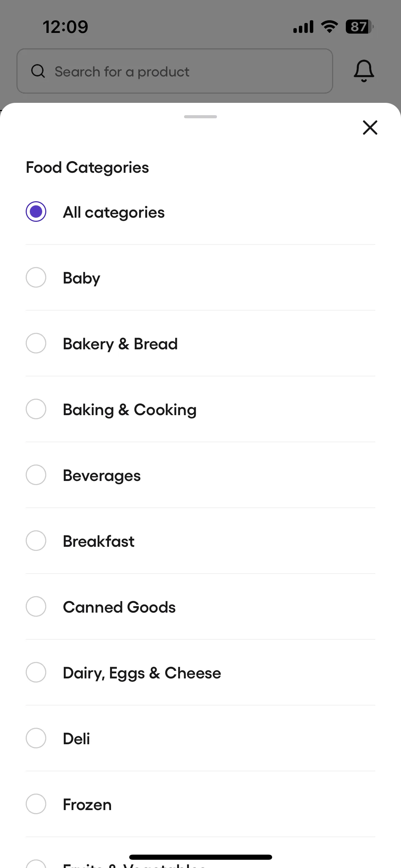Select Beverages radio button
The height and width of the screenshot is (868, 401).
tap(36, 475)
